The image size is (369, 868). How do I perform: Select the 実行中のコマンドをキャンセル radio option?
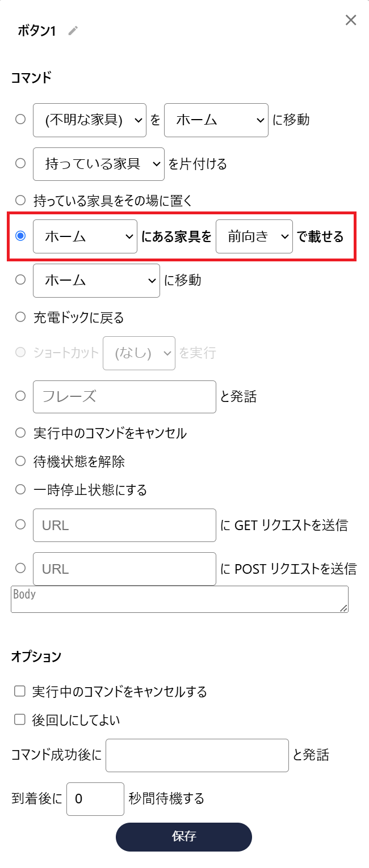tap(21, 433)
